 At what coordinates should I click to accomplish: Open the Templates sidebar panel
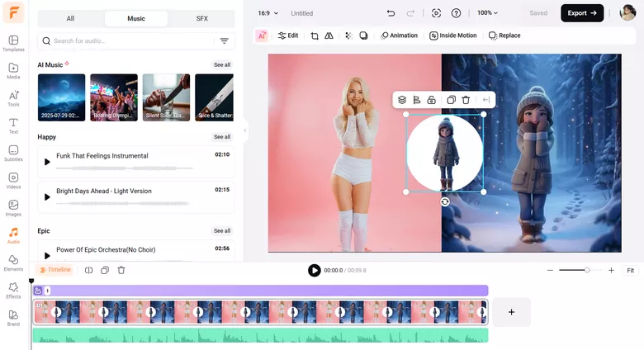point(13,43)
